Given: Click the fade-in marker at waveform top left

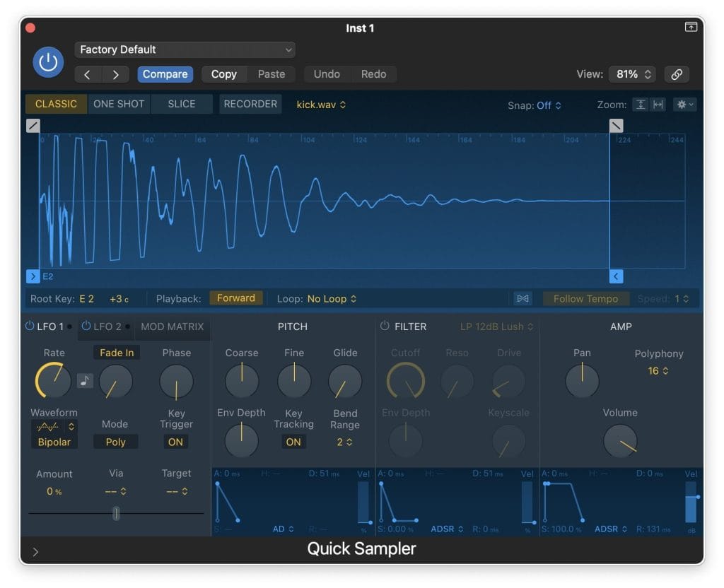Looking at the screenshot, I should (x=33, y=126).
